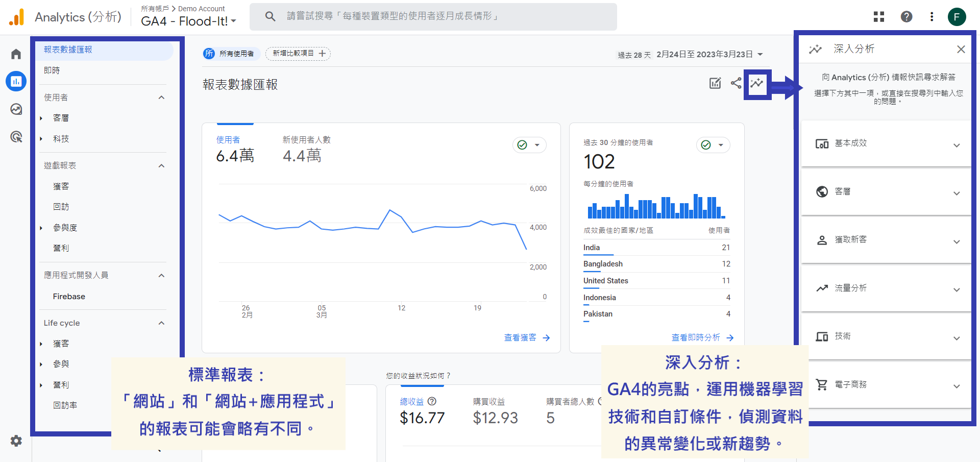The width and height of the screenshot is (980, 462).
Task: Open data quality dropdown on users card
Action: pyautogui.click(x=529, y=145)
